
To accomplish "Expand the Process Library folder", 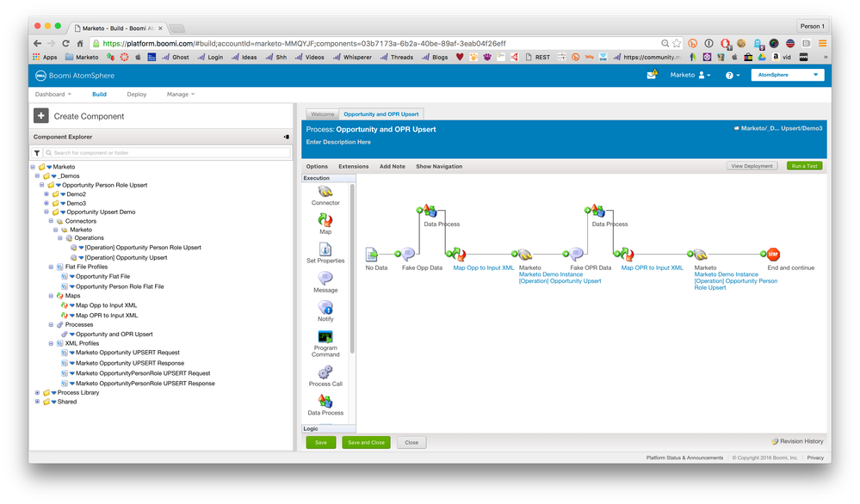I will pyautogui.click(x=37, y=392).
